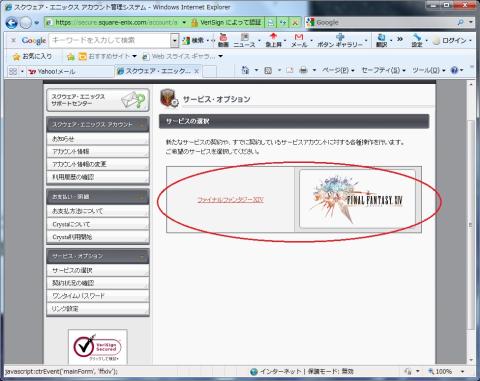Click the home icon in command bar
The height and width of the screenshot is (381, 480).
coord(245,70)
